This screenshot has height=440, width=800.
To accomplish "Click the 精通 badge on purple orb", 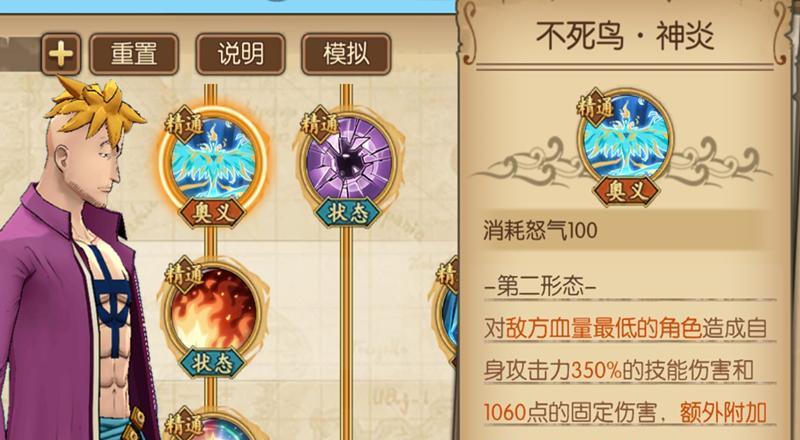I will (x=318, y=125).
